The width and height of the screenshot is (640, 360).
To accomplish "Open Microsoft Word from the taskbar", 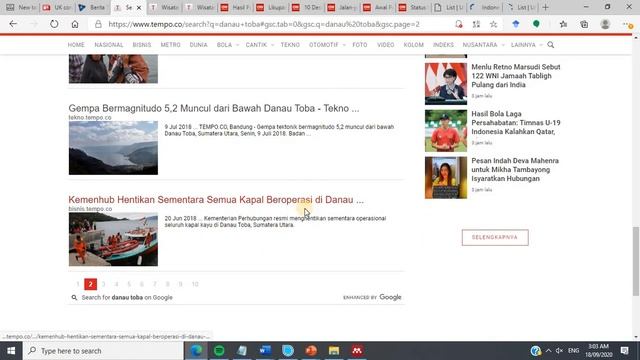I will click(265, 351).
